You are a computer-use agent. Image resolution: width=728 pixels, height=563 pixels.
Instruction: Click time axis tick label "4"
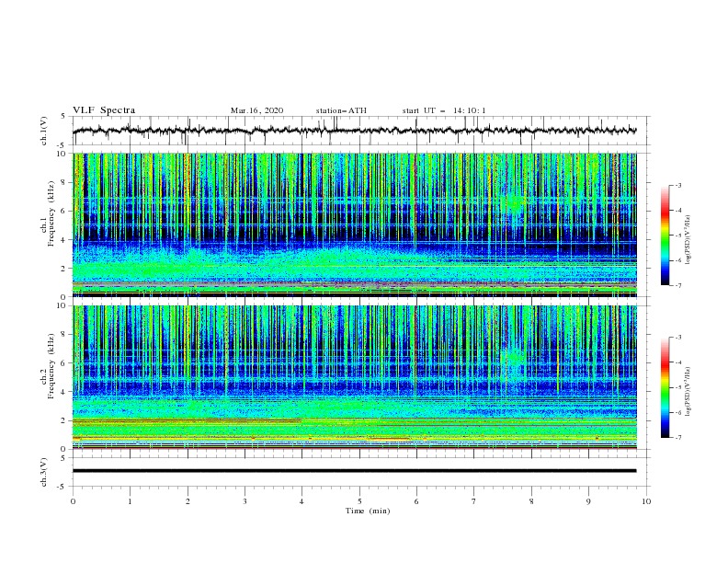[x=301, y=501]
